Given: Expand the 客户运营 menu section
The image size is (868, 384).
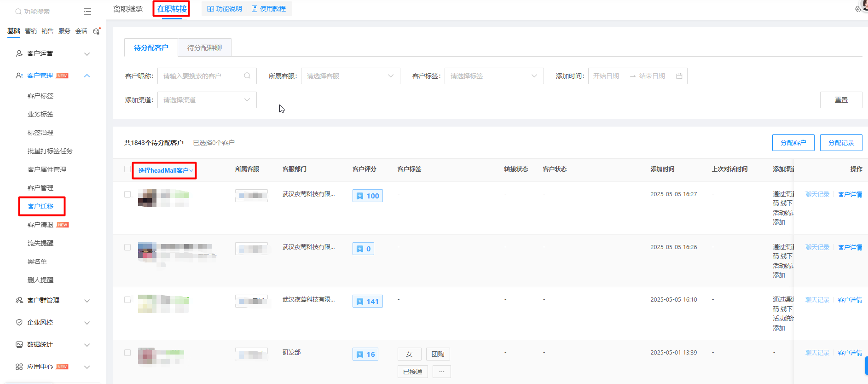Looking at the screenshot, I should click(x=87, y=54).
